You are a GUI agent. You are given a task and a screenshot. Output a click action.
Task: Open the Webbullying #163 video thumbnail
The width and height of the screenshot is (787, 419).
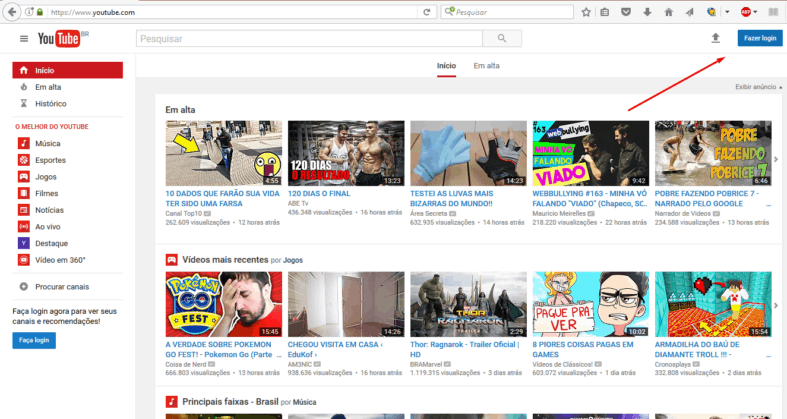(591, 153)
